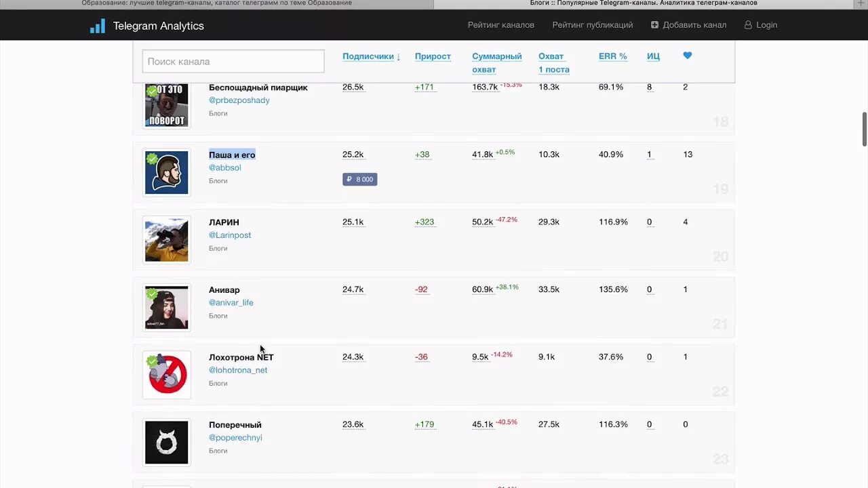Screen dimensions: 868x488
Task: Click the 24.3k subscribers value
Action: coord(353,357)
